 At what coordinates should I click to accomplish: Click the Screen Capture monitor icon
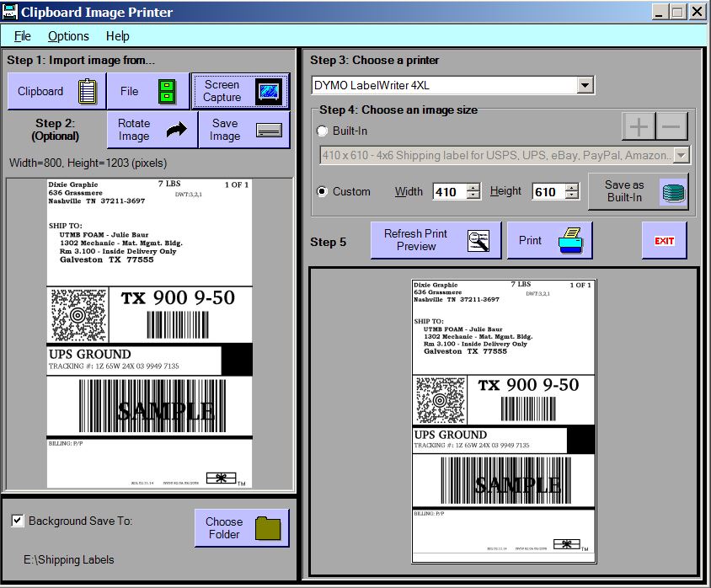[x=269, y=92]
